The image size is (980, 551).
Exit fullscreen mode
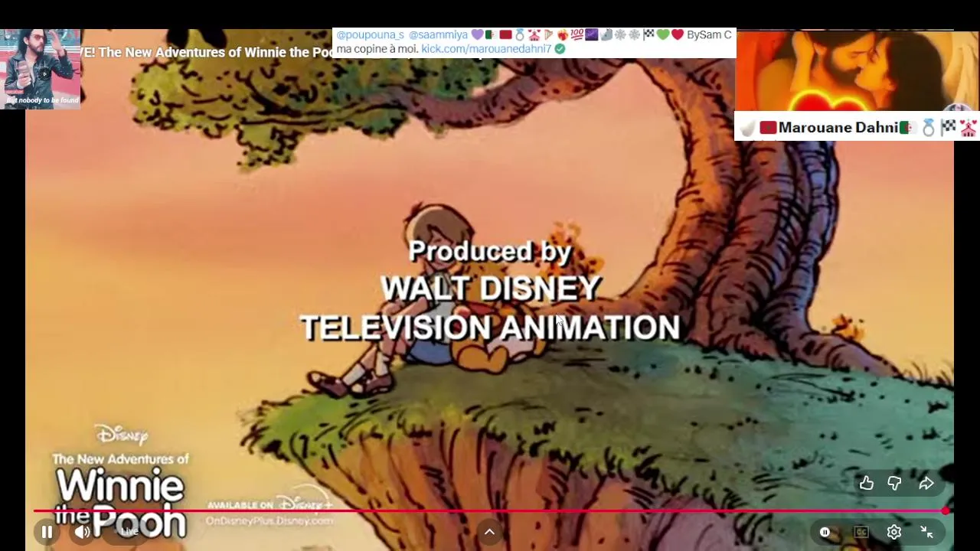(x=926, y=532)
